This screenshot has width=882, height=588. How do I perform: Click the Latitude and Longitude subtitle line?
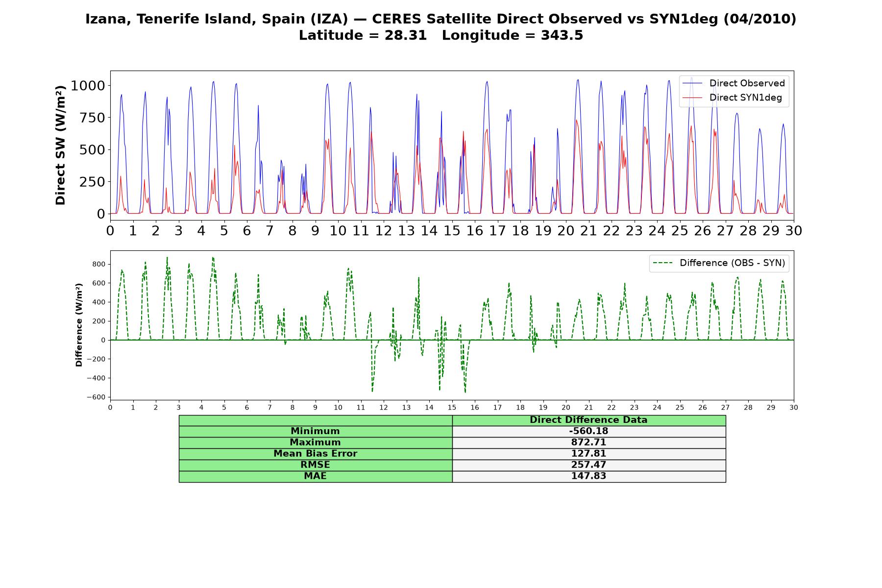pyautogui.click(x=441, y=35)
